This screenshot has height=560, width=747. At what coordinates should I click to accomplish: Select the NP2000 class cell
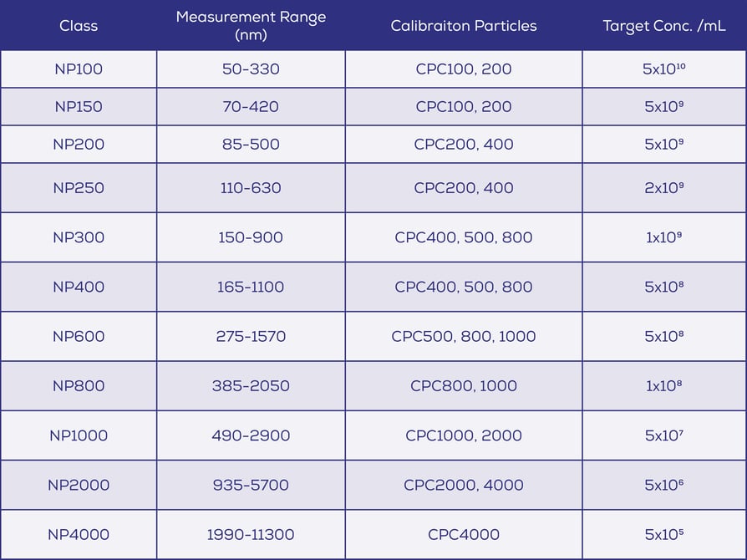(79, 485)
